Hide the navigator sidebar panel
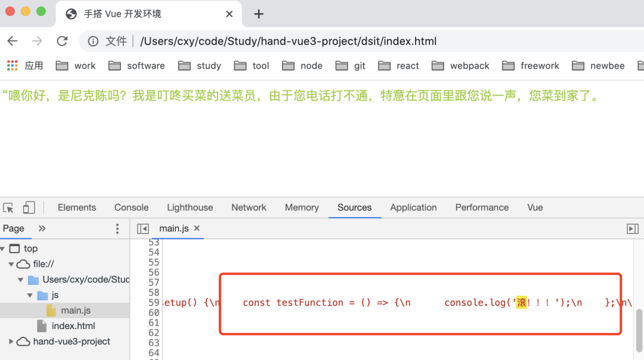644x360 pixels. point(143,228)
